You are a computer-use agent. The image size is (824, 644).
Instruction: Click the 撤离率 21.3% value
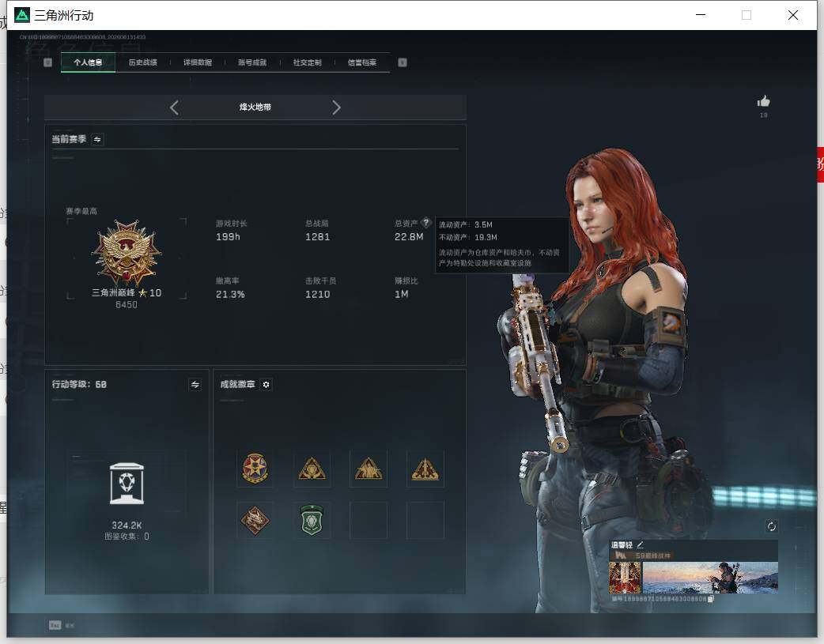coord(230,294)
